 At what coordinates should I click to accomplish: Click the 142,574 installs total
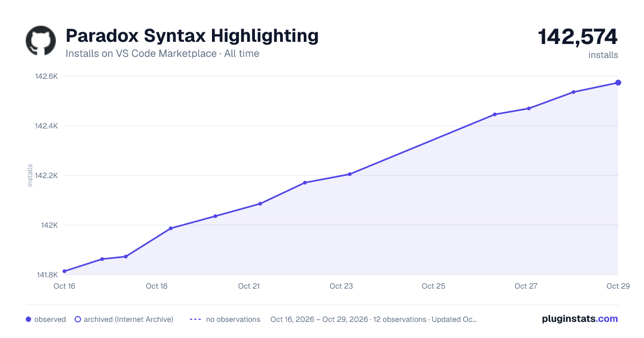tap(578, 36)
